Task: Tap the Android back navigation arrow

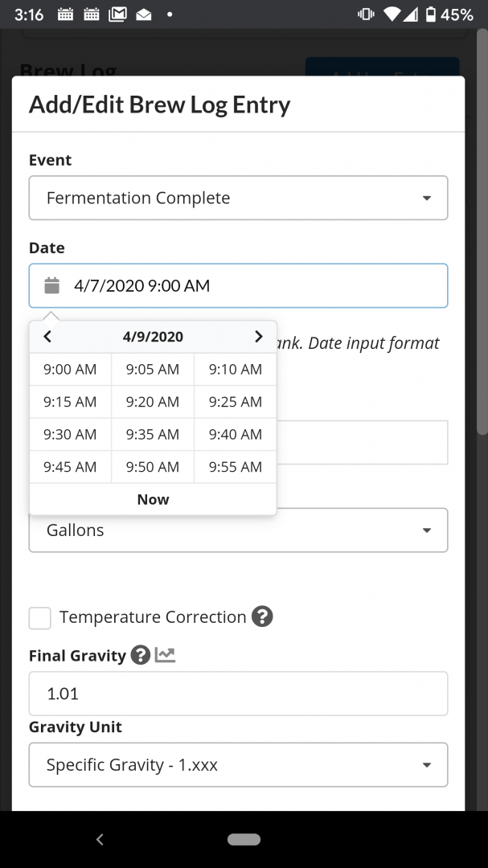Action: (100, 839)
